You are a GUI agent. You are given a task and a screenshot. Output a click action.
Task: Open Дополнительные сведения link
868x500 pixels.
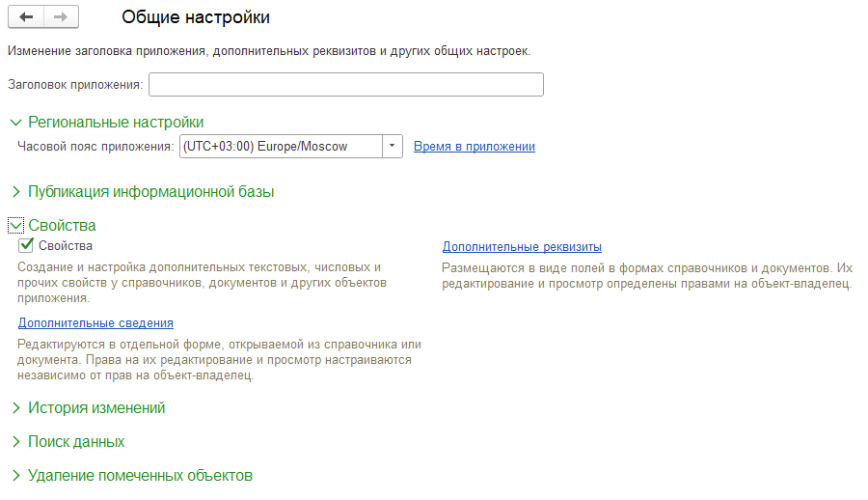coord(95,322)
